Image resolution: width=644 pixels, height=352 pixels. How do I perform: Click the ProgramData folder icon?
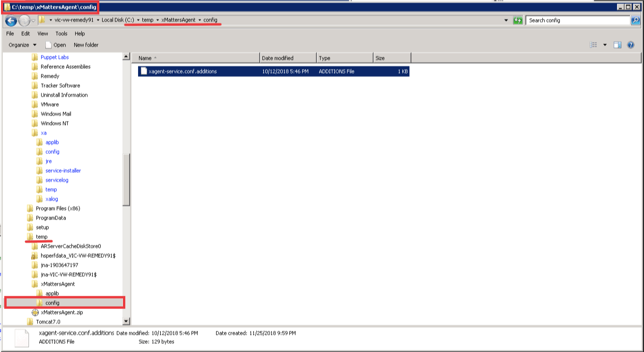30,218
